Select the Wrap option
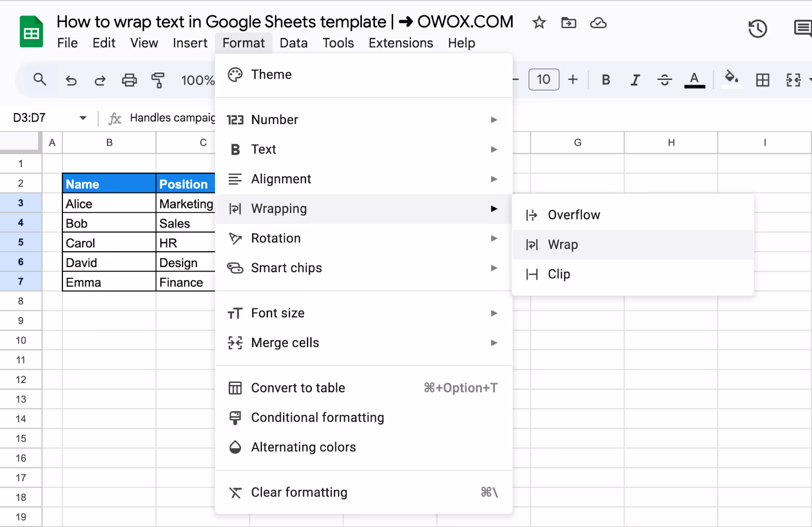This screenshot has width=812, height=527. [633, 245]
